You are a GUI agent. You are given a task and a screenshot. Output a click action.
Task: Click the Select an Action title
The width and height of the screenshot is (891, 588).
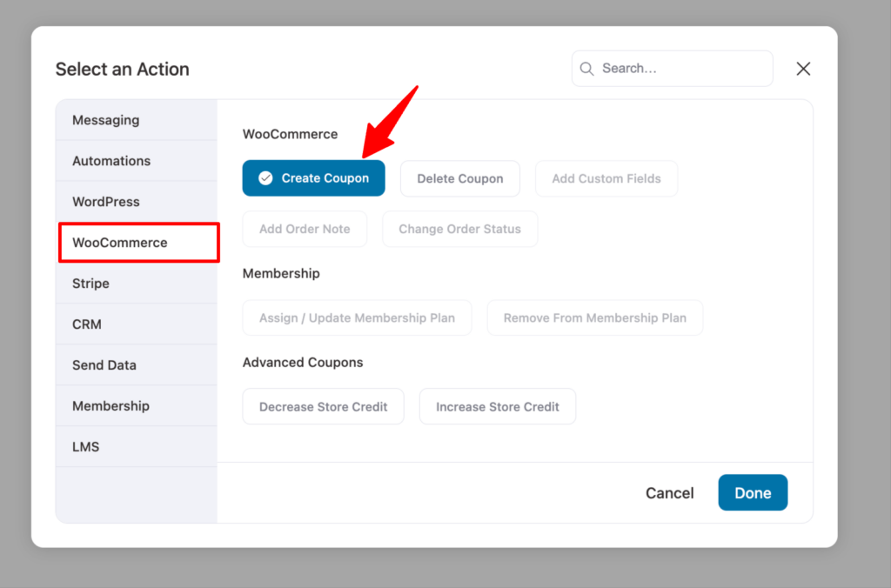point(122,69)
